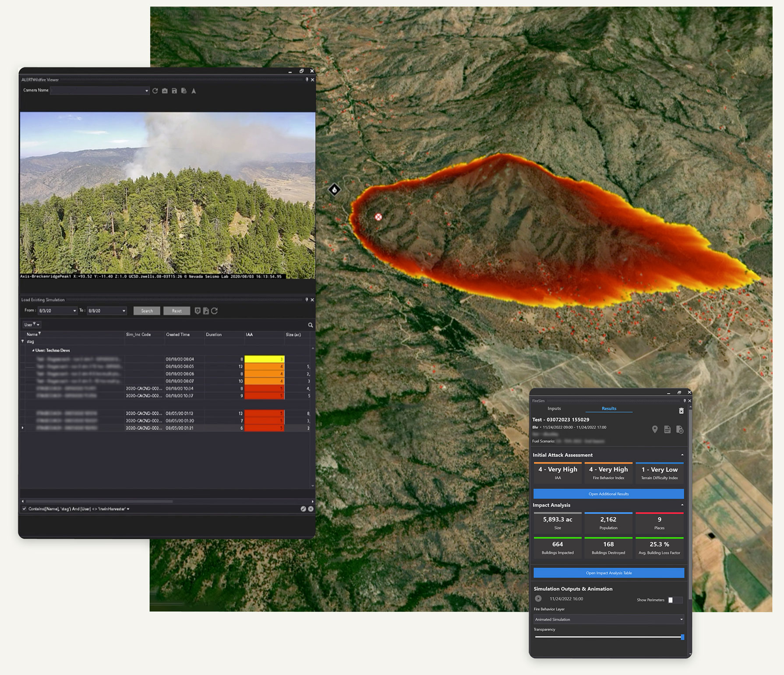This screenshot has width=784, height=675.
Task: Switch to the Inputs tab
Action: click(554, 408)
